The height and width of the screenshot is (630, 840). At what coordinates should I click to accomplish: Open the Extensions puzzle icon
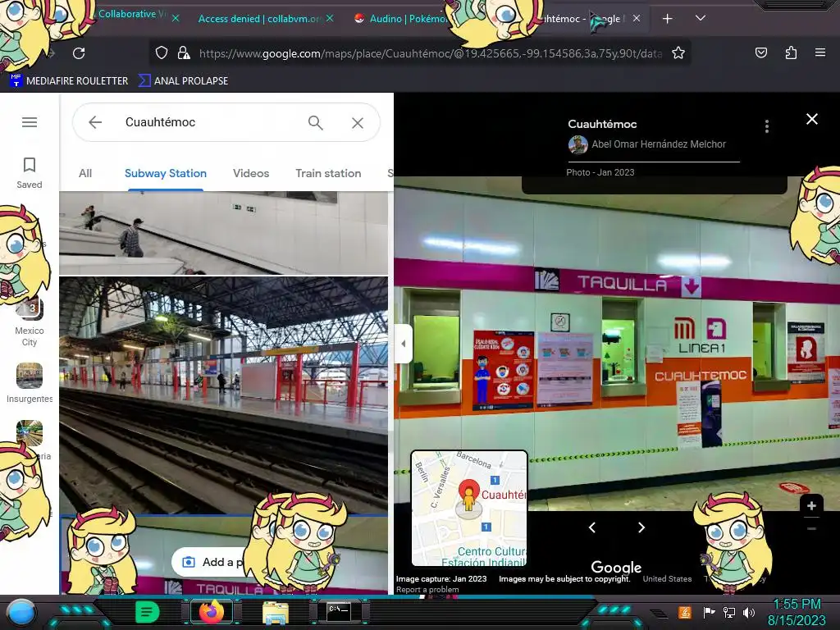coord(791,52)
